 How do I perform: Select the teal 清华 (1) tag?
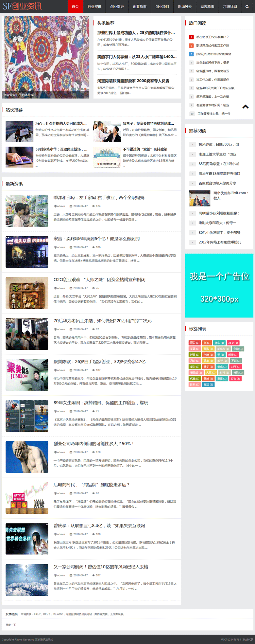(220, 343)
